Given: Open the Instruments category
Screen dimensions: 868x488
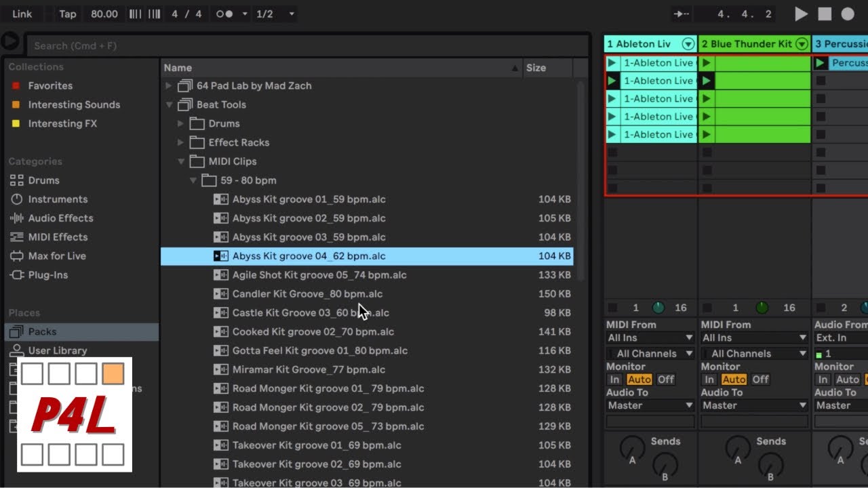Looking at the screenshot, I should coord(58,199).
